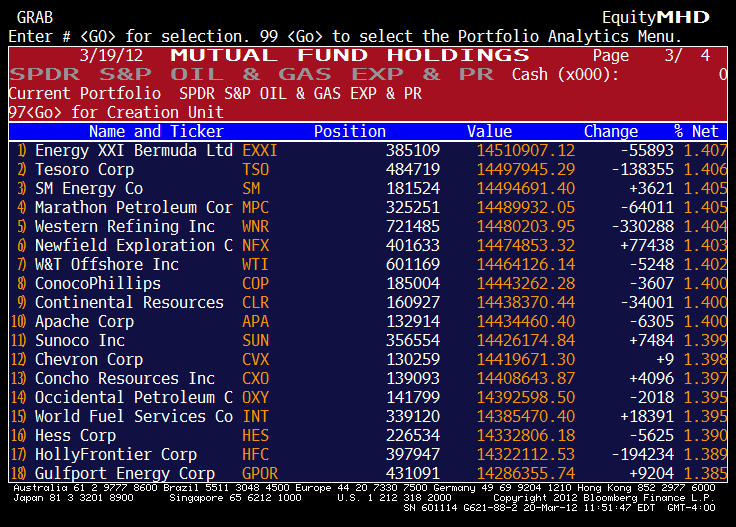Click the Position column header

pyautogui.click(x=350, y=131)
